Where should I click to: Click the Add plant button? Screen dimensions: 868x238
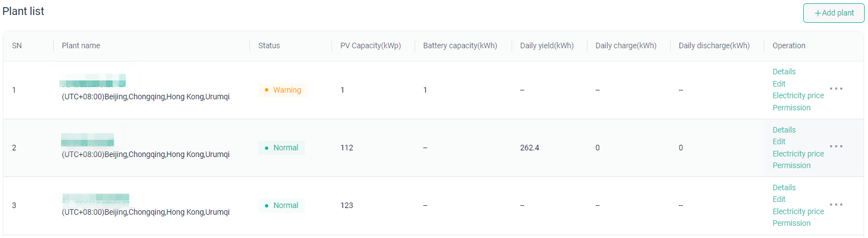click(x=834, y=13)
